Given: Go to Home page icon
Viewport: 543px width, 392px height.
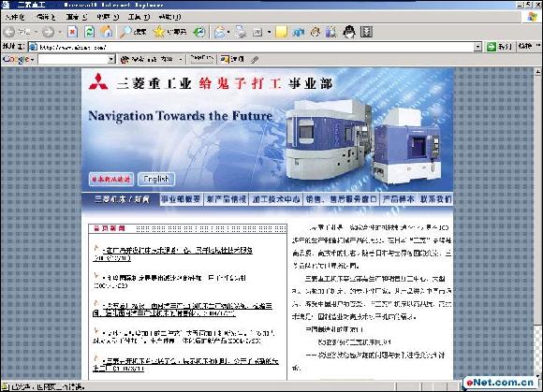Looking at the screenshot, I should click(107, 32).
